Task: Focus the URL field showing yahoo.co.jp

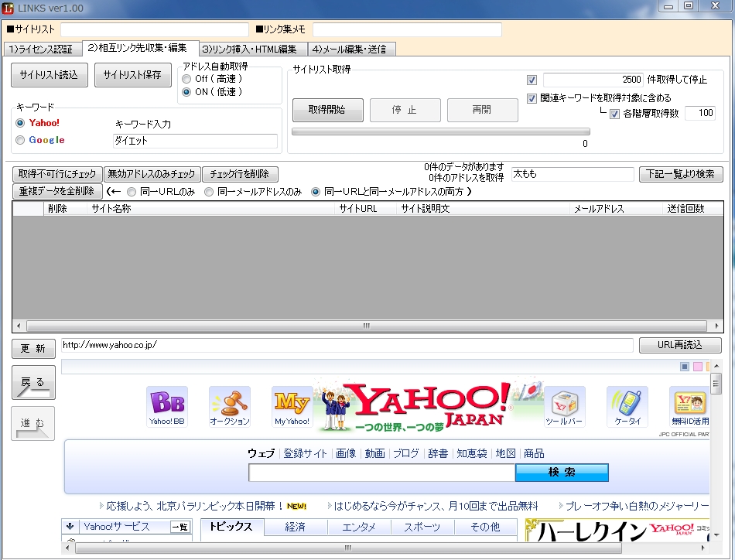Action: 347,346
